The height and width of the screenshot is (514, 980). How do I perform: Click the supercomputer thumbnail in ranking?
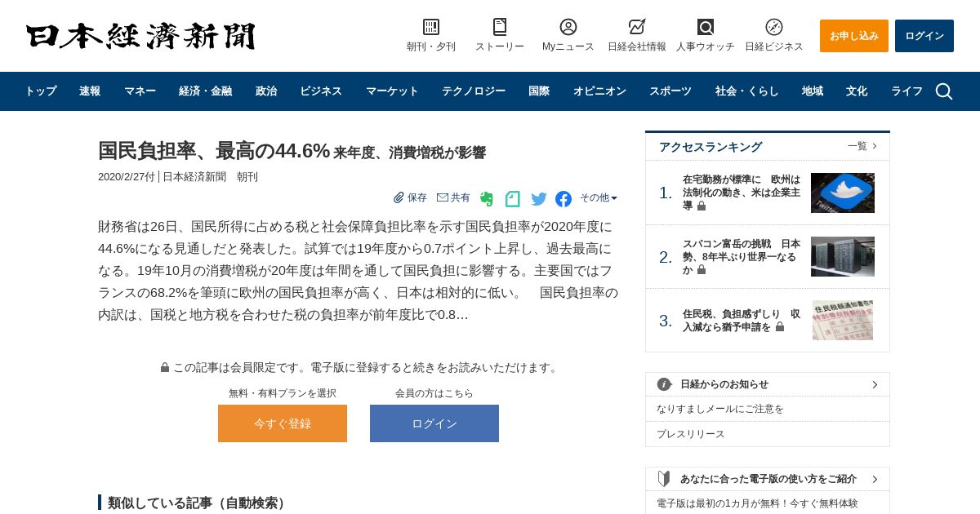point(843,257)
